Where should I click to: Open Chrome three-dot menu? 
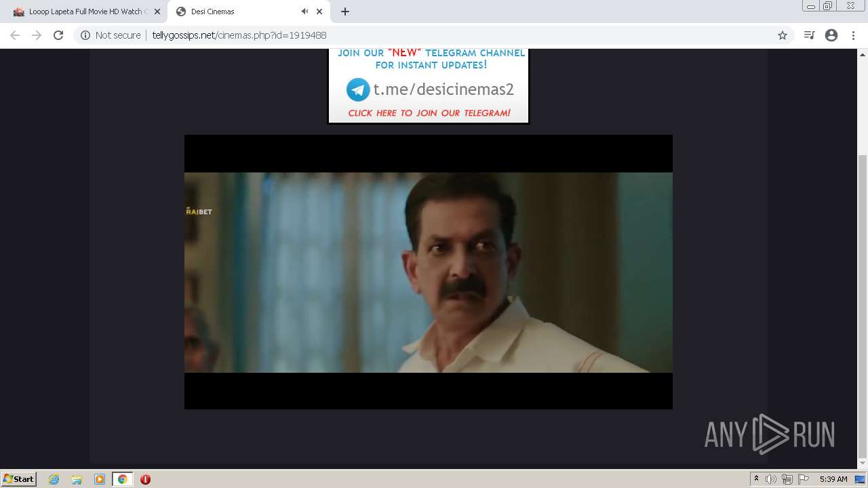coord(853,35)
